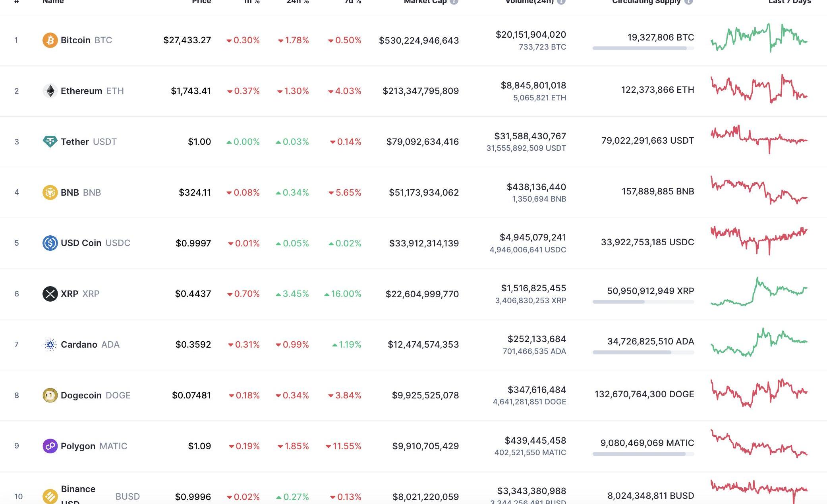827x504 pixels.
Task: Click the XRP black logo icon
Action: pos(50,294)
